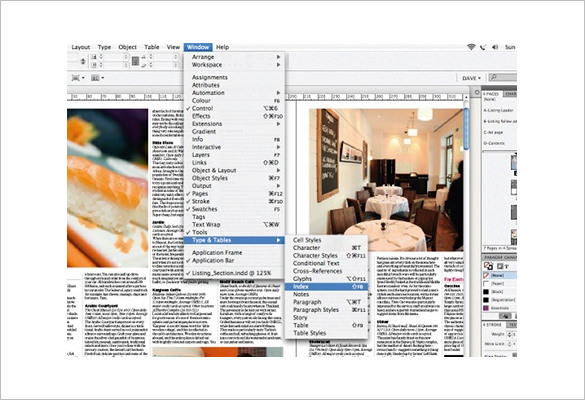Viewport: 585px width, 400px height.
Task: Click the search field in application bar
Action: coord(503,78)
